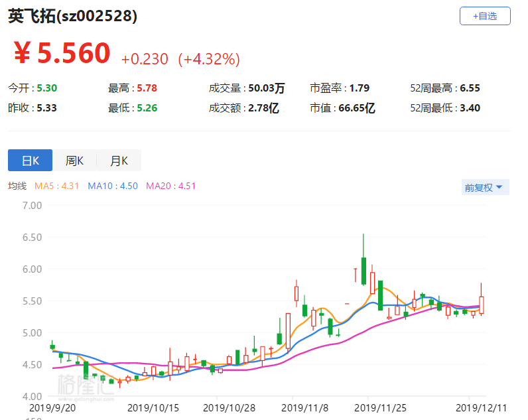Click the change value +0.230
Viewport: 528px width, 420px height.
(145, 59)
